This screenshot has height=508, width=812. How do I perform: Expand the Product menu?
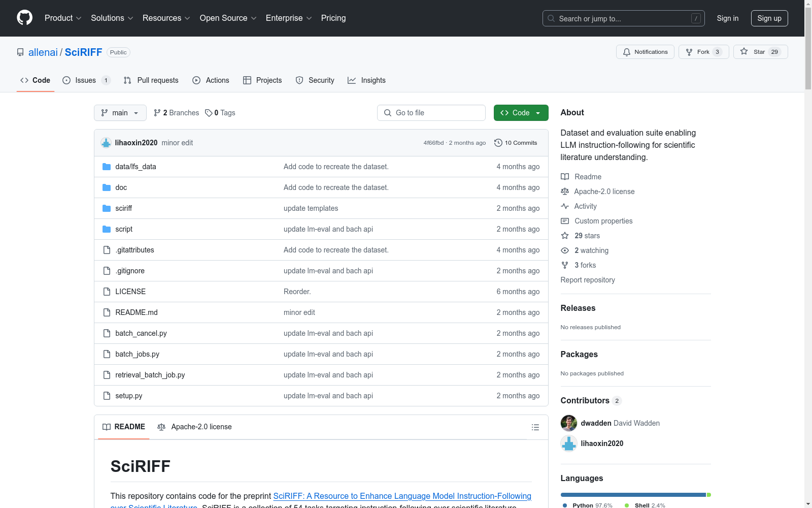(63, 18)
